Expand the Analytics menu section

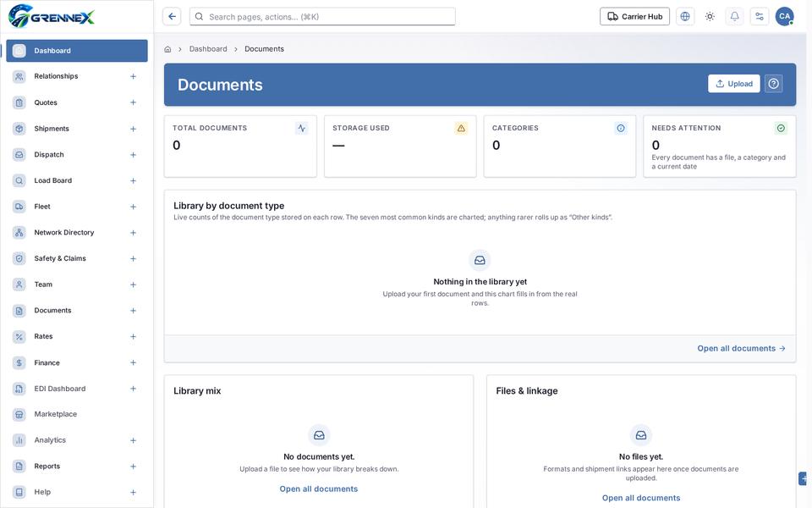pos(133,440)
